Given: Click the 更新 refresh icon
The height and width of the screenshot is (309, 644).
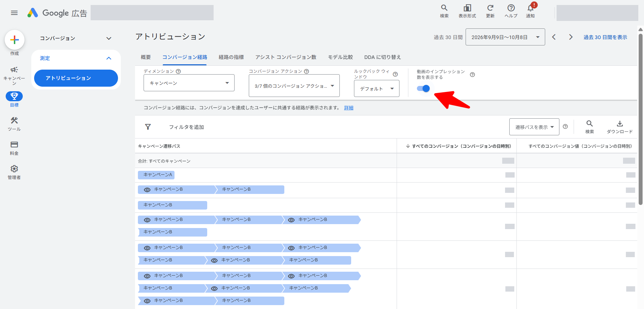Looking at the screenshot, I should coord(490,11).
